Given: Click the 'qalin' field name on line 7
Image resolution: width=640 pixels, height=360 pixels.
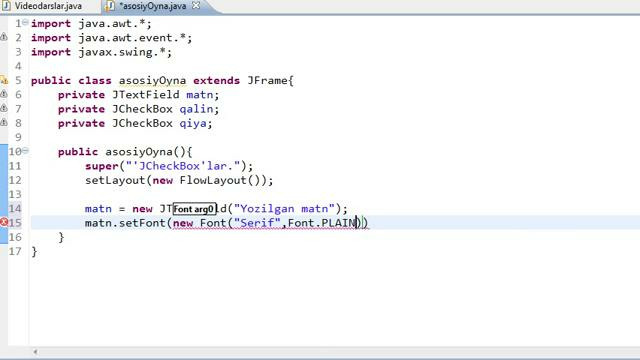Looking at the screenshot, I should (196, 109).
